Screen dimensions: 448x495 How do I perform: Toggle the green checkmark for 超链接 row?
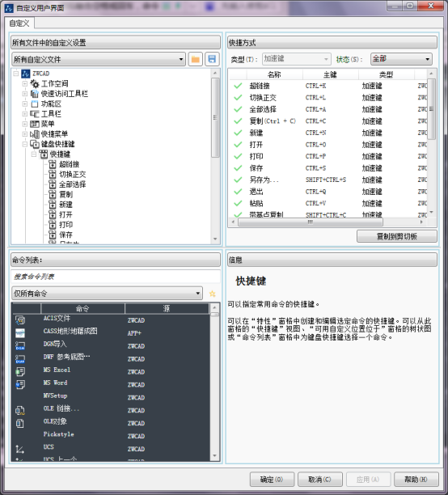(x=238, y=86)
